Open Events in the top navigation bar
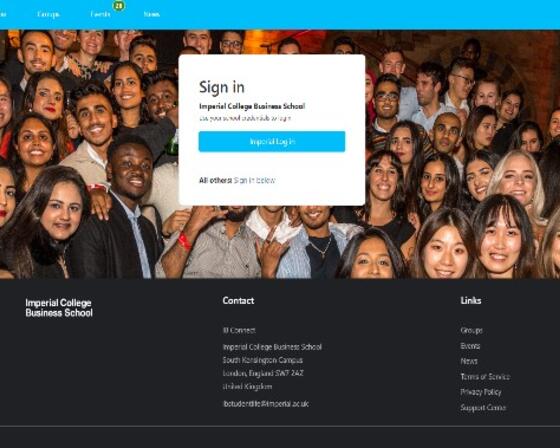This screenshot has width=560, height=448. coord(100,14)
